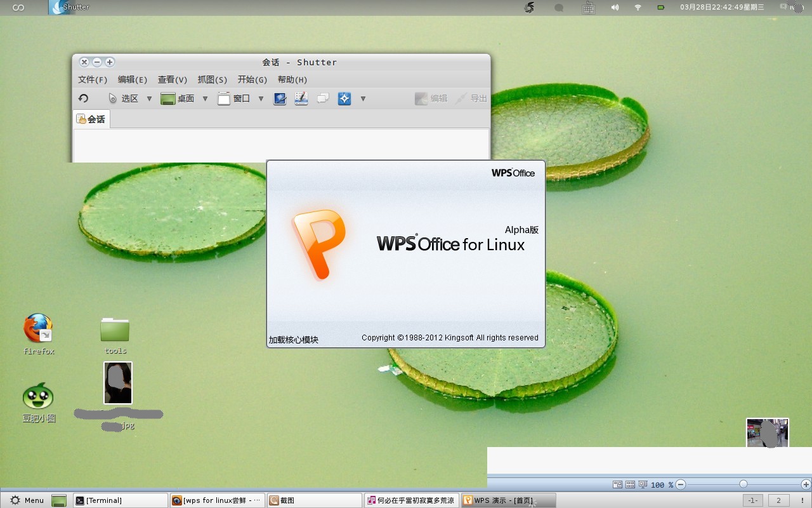
Task: Expand the dropdown arrow beside 窗口
Action: 261,98
